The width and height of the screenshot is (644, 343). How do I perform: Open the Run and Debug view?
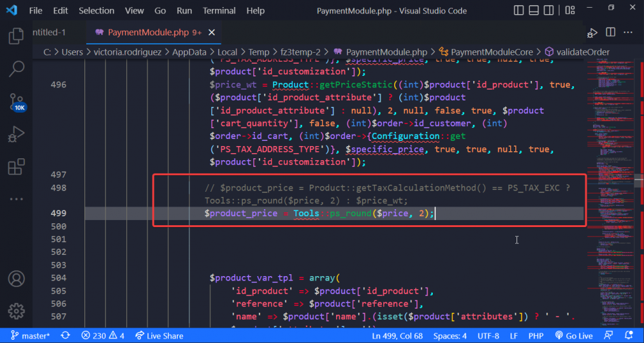click(17, 135)
